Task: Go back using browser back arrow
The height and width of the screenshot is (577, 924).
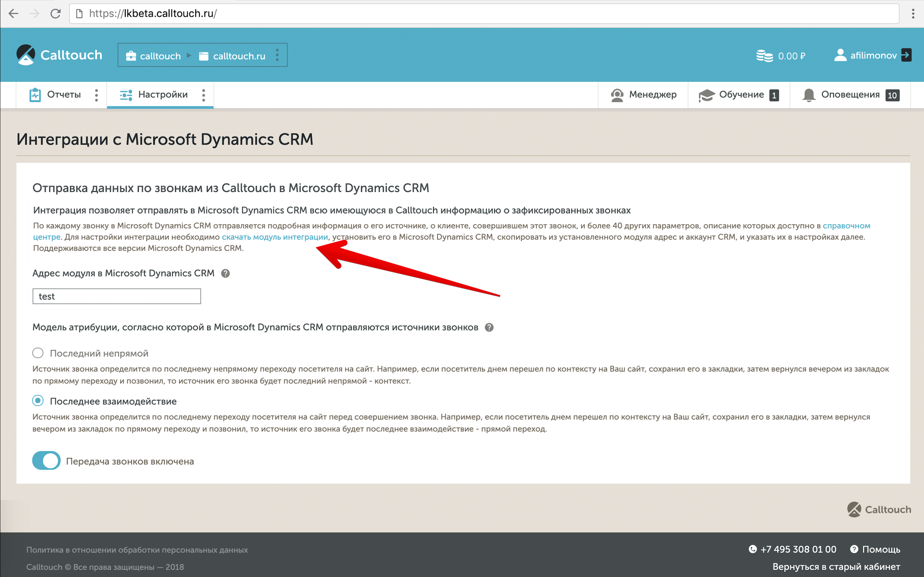Action: click(x=13, y=14)
